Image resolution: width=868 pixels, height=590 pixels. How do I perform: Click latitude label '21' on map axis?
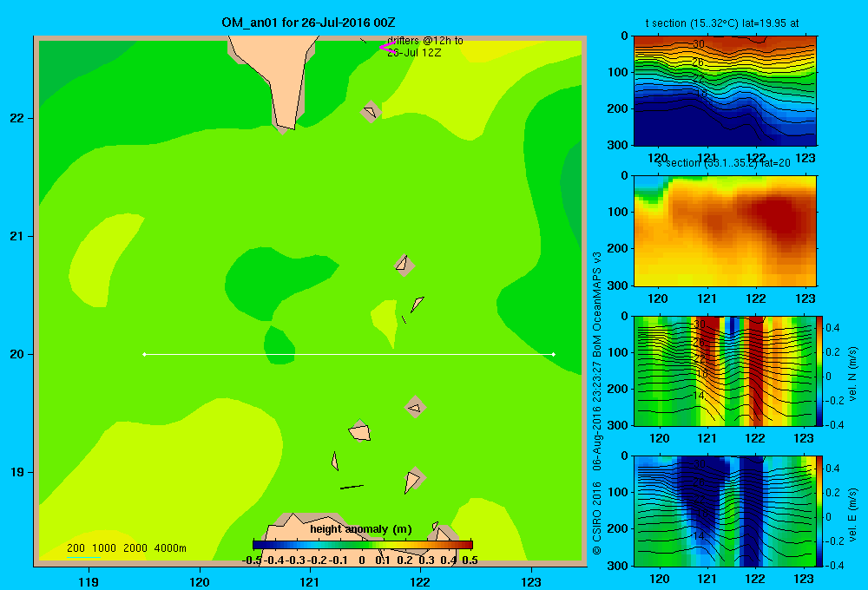point(17,236)
